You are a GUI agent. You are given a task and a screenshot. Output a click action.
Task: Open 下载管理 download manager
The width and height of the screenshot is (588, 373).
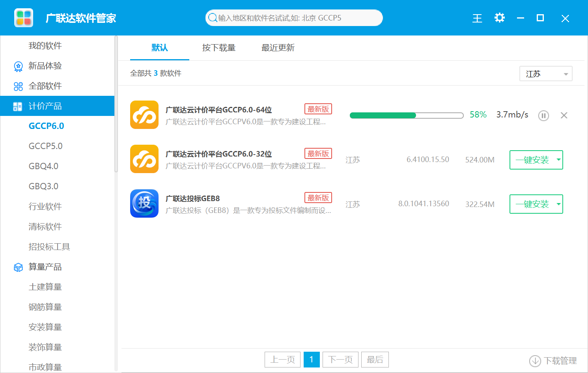(553, 360)
